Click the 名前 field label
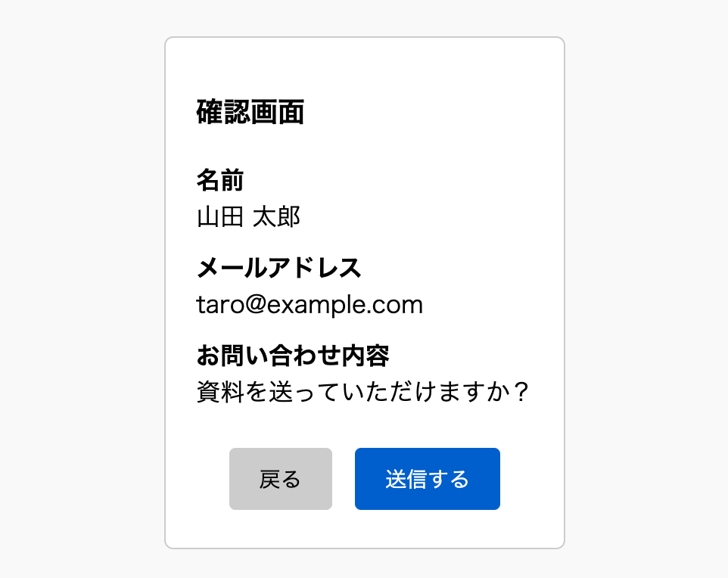Viewport: 728px width, 578px height. (219, 180)
